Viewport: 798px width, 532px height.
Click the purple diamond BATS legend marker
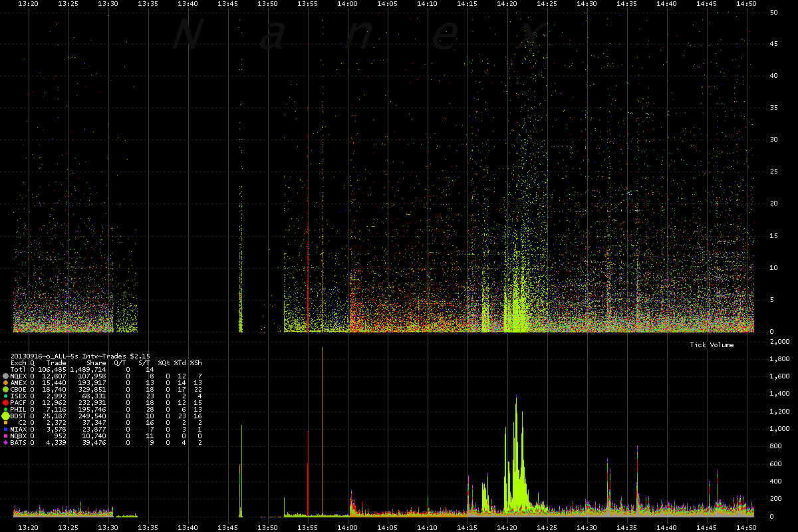pos(5,442)
